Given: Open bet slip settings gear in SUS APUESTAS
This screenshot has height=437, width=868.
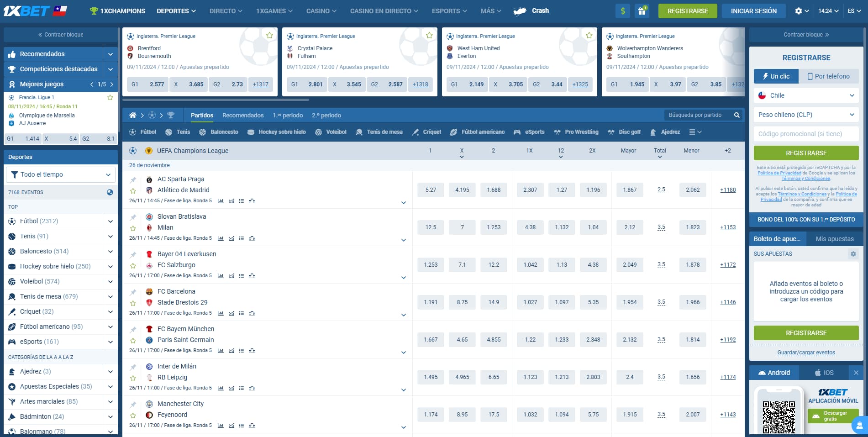Looking at the screenshot, I should 853,254.
